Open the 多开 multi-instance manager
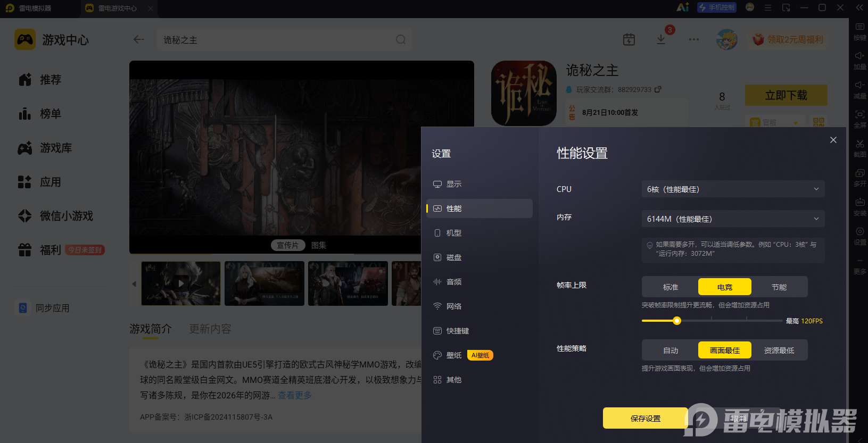 859,177
